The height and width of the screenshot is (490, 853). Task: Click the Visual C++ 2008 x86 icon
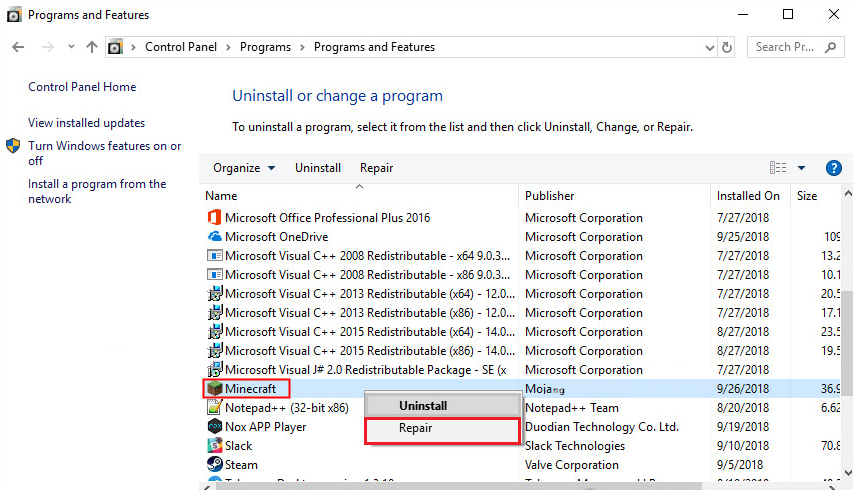click(215, 275)
